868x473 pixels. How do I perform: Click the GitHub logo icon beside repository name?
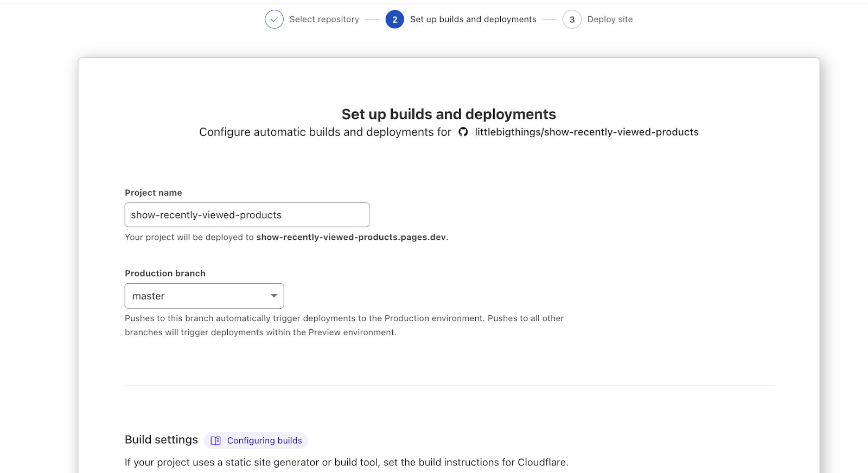pos(463,132)
